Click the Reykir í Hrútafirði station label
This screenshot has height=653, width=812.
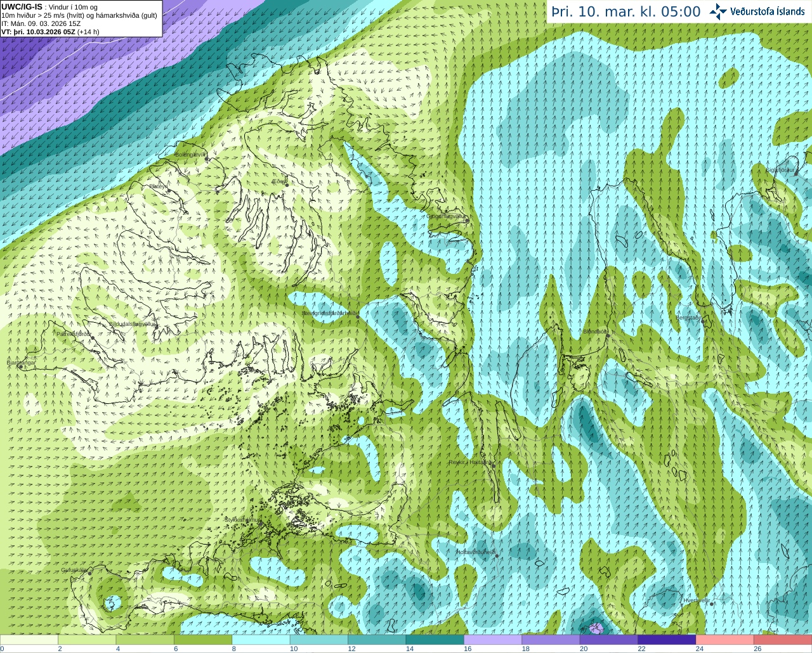(x=470, y=462)
